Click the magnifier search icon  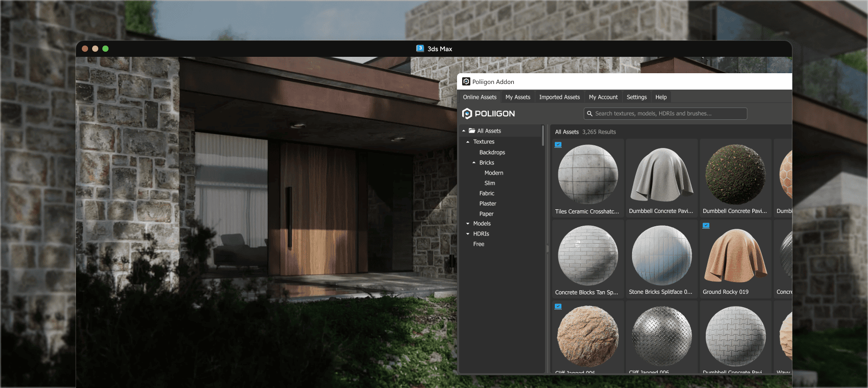point(590,114)
